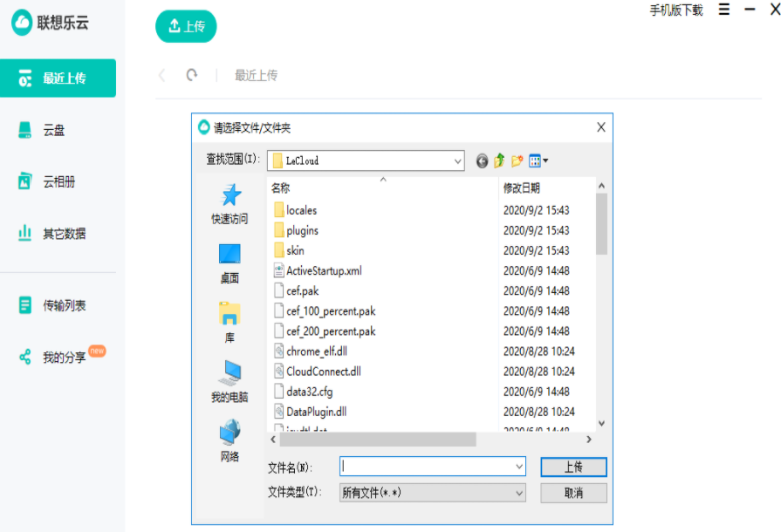The height and width of the screenshot is (532, 781).
Task: Click the 取消 cancel button
Action: point(573,493)
